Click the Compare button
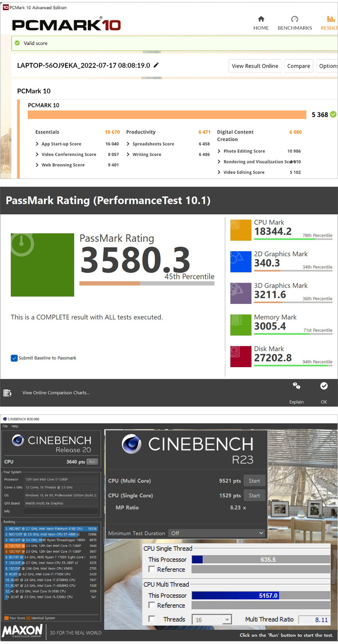The width and height of the screenshot is (338, 644). tap(299, 66)
